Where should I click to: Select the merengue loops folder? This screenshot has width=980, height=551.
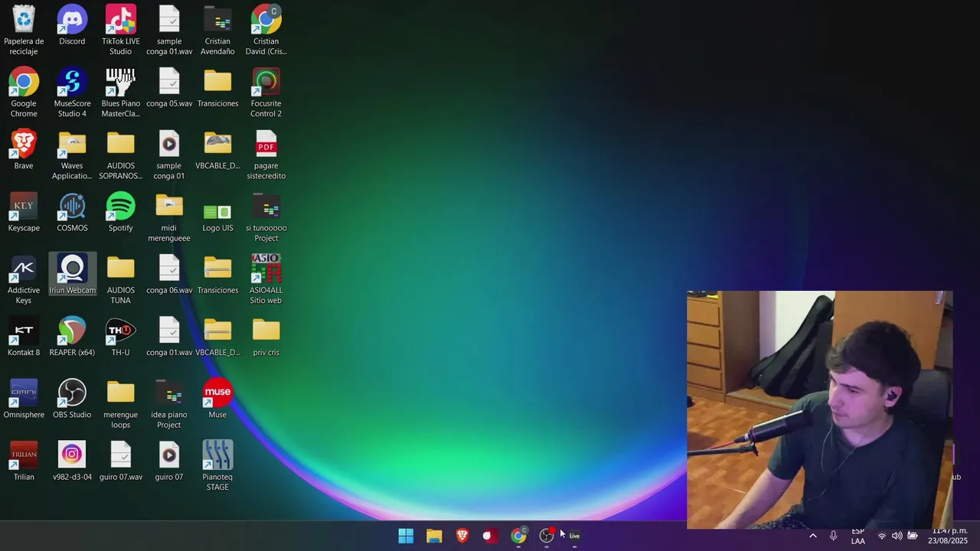pos(120,404)
